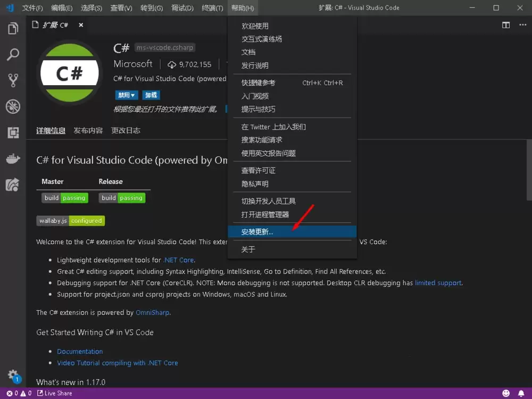Open the Docker sidebar panel
The width and height of the screenshot is (532, 399).
pos(13,159)
